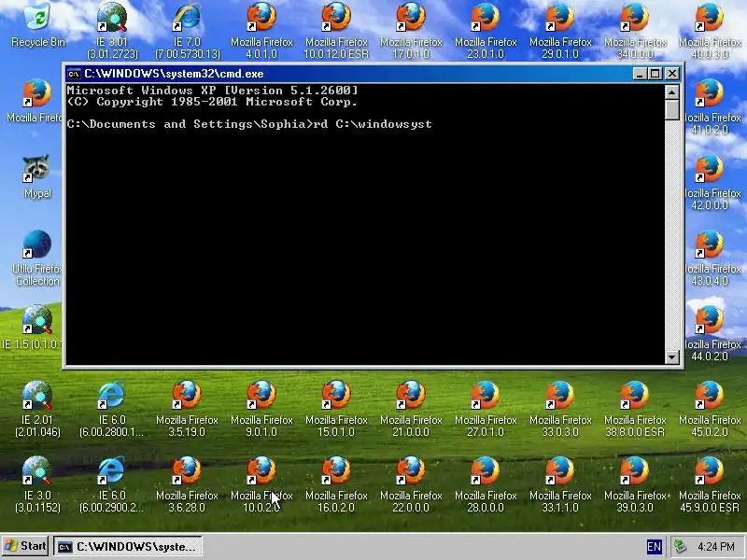The width and height of the screenshot is (747, 560).
Task: Select the IE 6.0 (6.00.2800.1...) shortcut
Action: click(x=112, y=409)
